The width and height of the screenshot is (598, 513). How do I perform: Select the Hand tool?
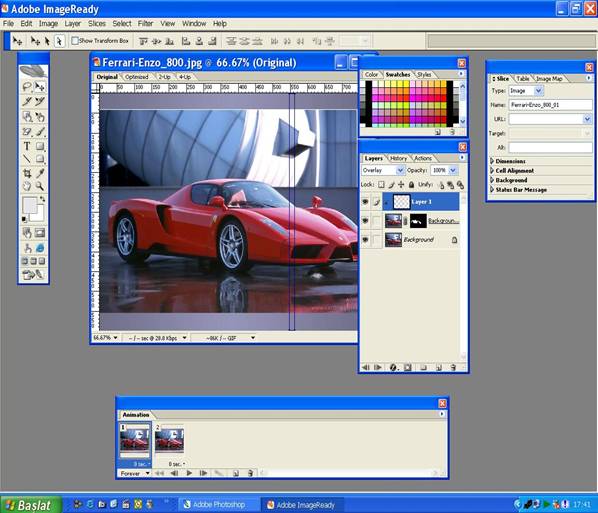[27, 186]
